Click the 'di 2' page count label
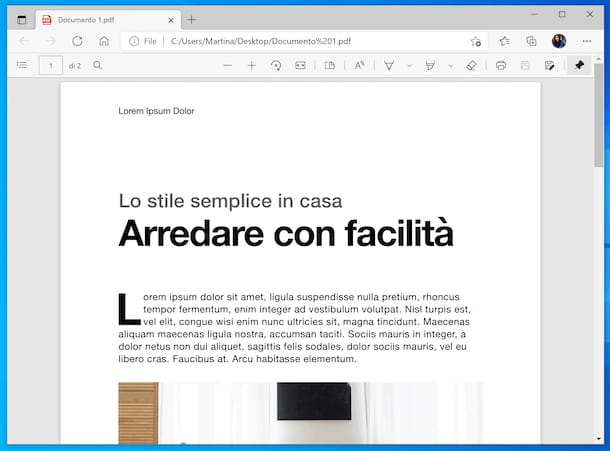Screen dimensions: 610x451 pos(75,66)
